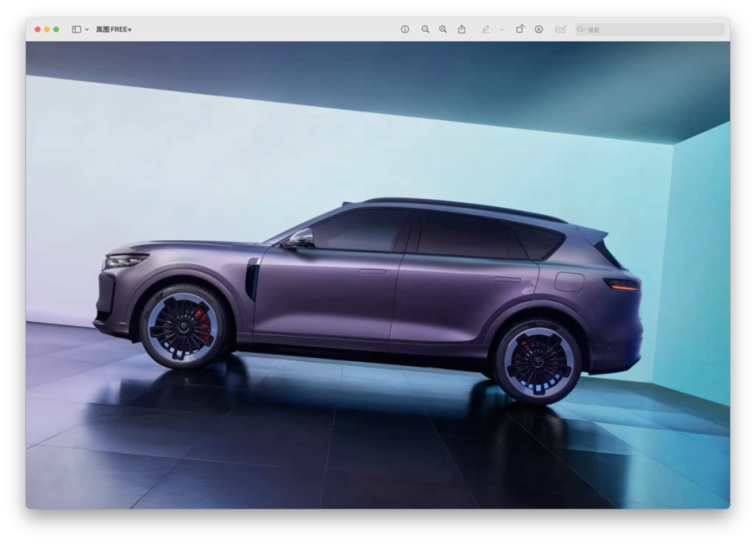The height and width of the screenshot is (543, 756).
Task: Expand the highlight pen options chevron
Action: point(502,29)
